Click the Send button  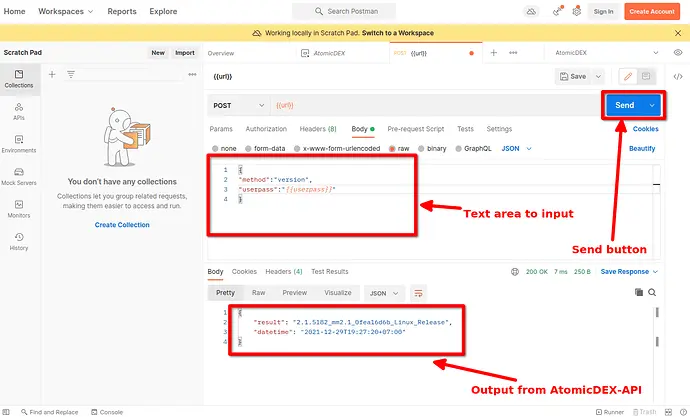624,105
